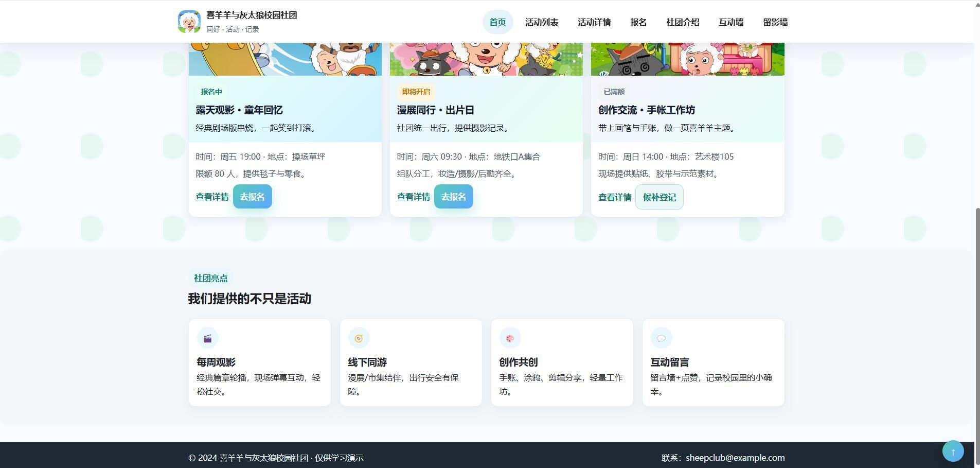Click the club logo icon in the header
Viewport: 980px width, 468px height.
(x=189, y=21)
